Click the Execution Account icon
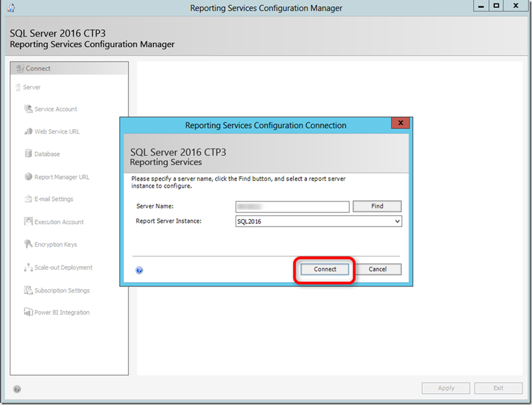This screenshot has width=532, height=405. click(28, 221)
